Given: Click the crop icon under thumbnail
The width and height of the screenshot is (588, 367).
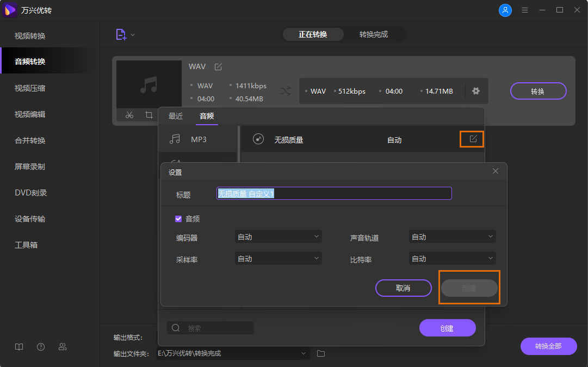Looking at the screenshot, I should coord(148,115).
